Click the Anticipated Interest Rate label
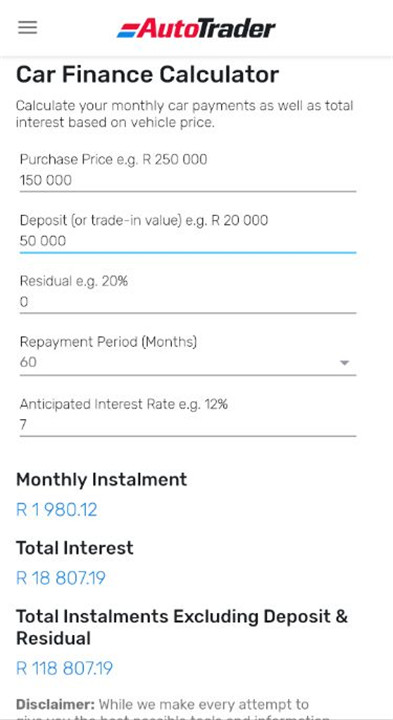 (124, 405)
